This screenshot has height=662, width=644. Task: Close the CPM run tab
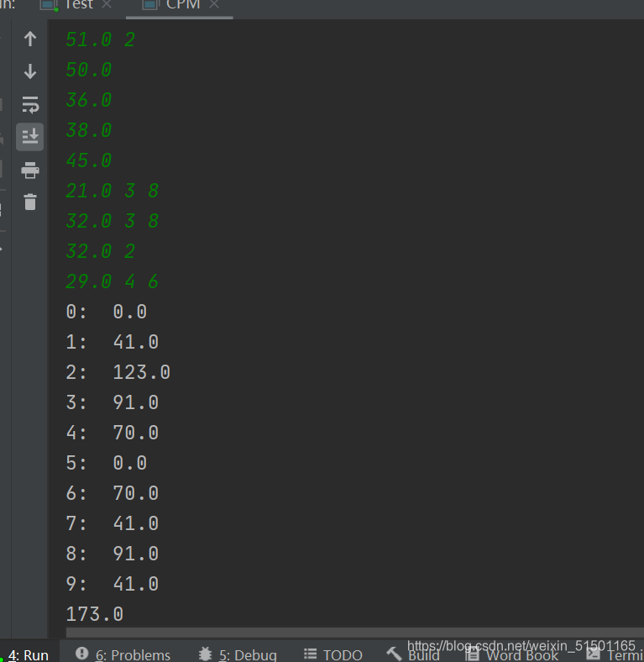(214, 4)
